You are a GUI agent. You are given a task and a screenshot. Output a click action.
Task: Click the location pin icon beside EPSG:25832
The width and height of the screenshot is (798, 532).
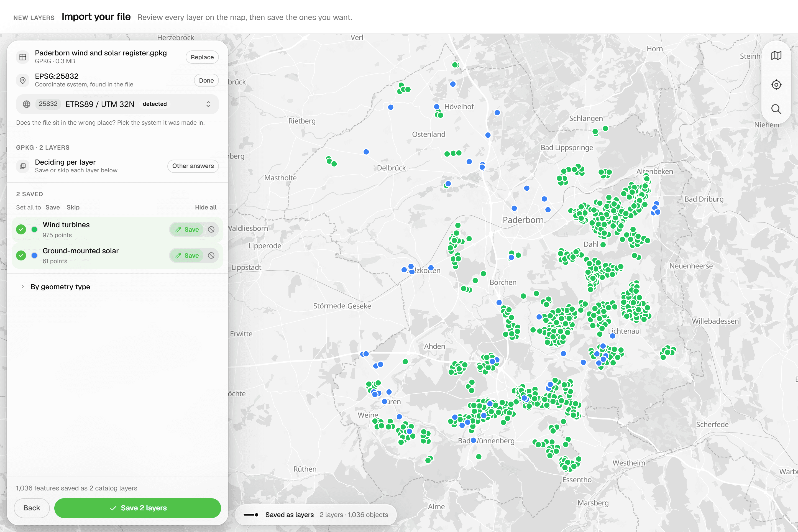[23, 80]
